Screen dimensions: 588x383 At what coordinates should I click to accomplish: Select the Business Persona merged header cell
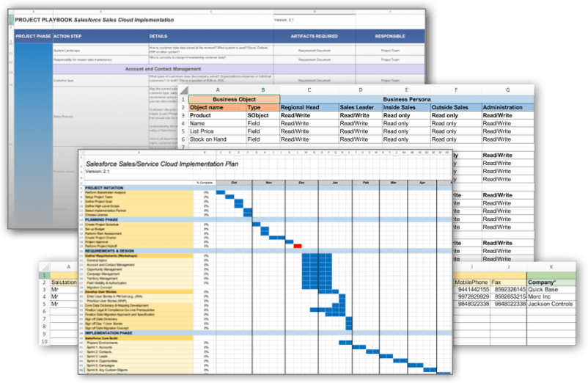[407, 99]
